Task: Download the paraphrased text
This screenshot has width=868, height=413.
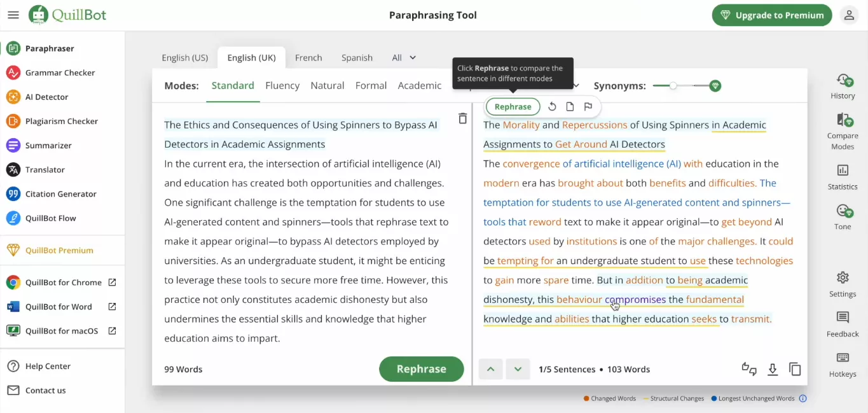Action: tap(772, 368)
